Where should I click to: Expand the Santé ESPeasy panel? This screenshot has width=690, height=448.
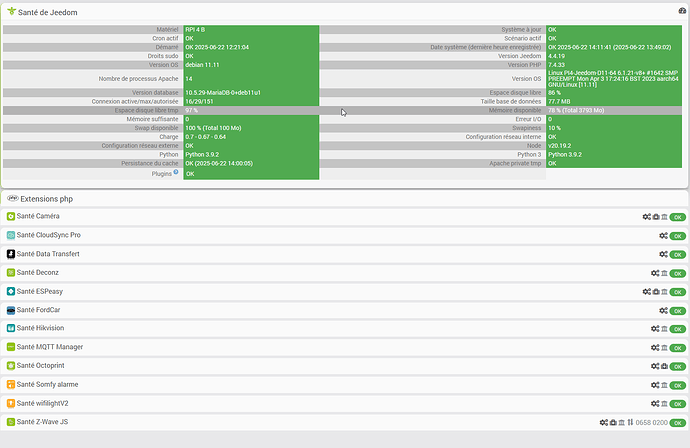point(40,291)
